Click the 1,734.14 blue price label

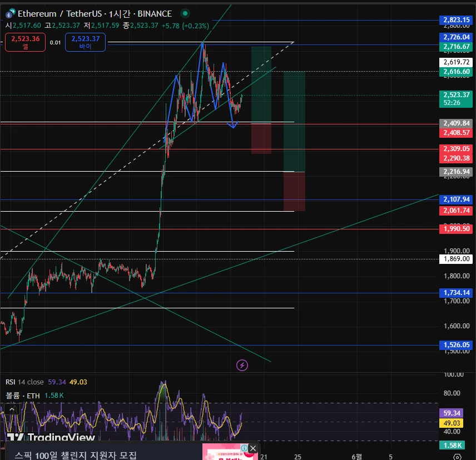[x=456, y=293]
